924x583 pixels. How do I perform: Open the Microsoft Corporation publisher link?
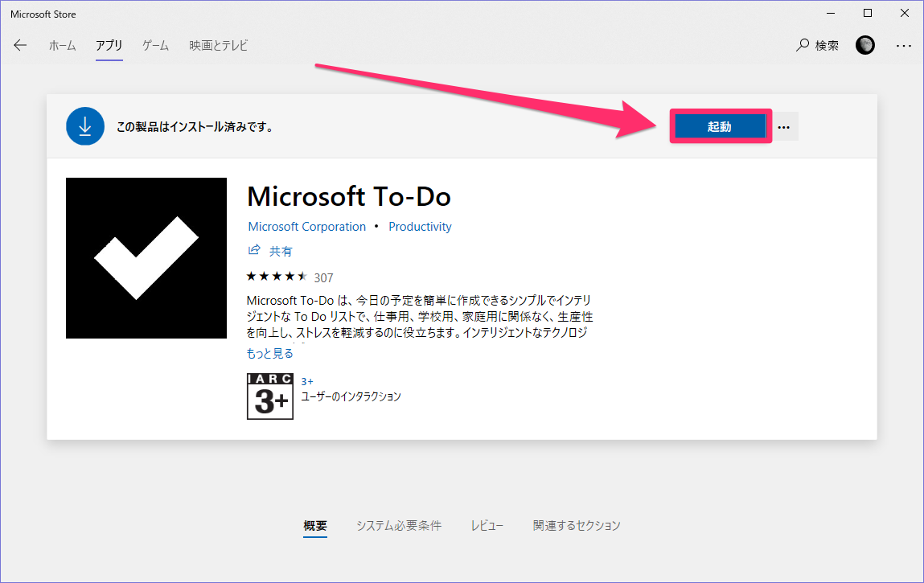coord(307,226)
